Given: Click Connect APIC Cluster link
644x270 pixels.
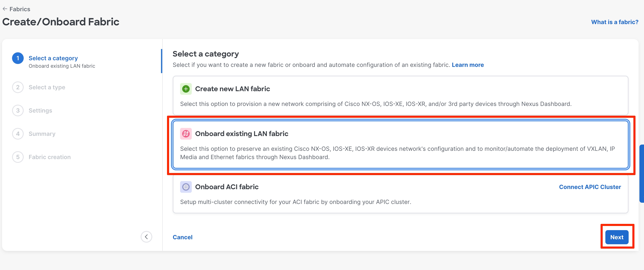Looking at the screenshot, I should [x=590, y=187].
